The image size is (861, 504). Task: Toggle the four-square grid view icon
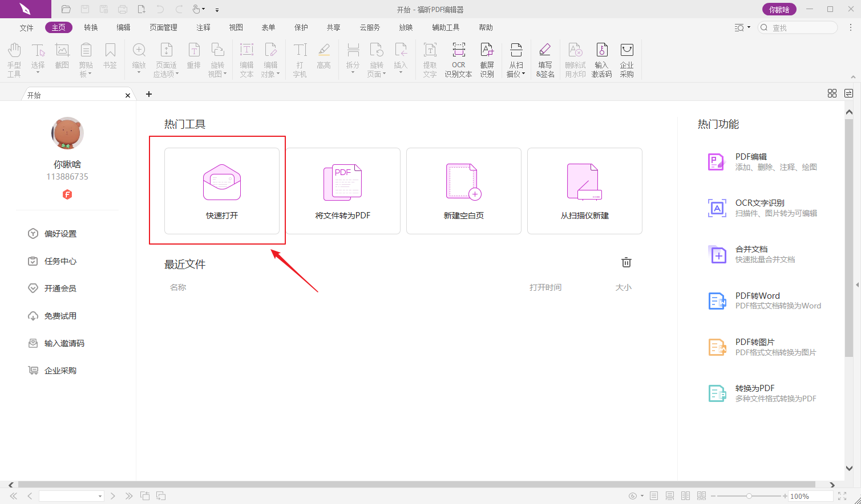[x=832, y=94]
